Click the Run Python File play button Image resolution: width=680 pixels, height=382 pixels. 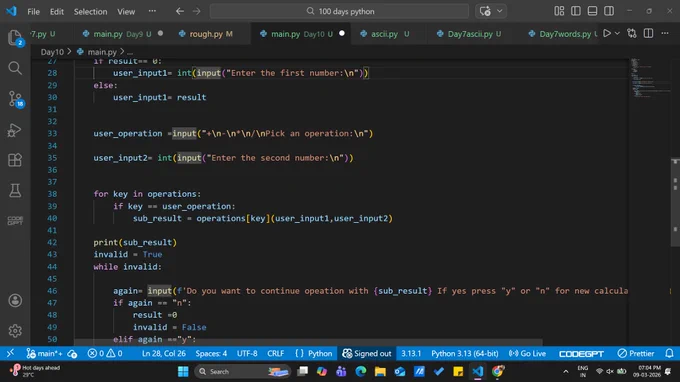click(607, 33)
